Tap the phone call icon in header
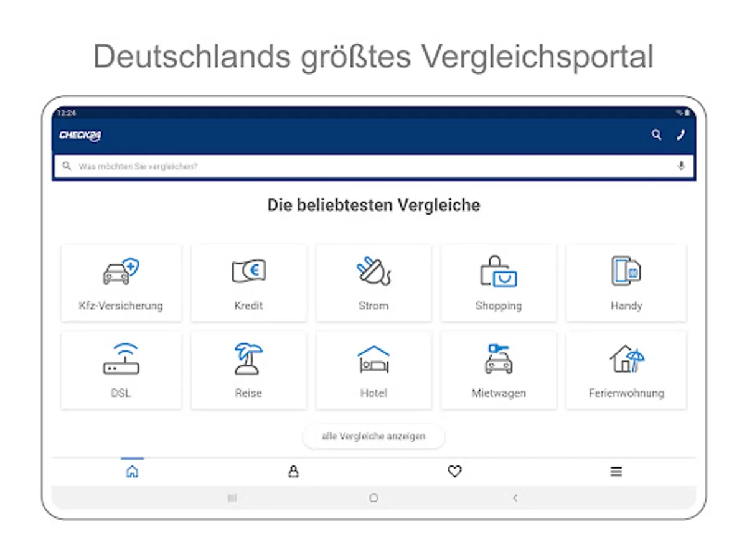 pos(680,135)
